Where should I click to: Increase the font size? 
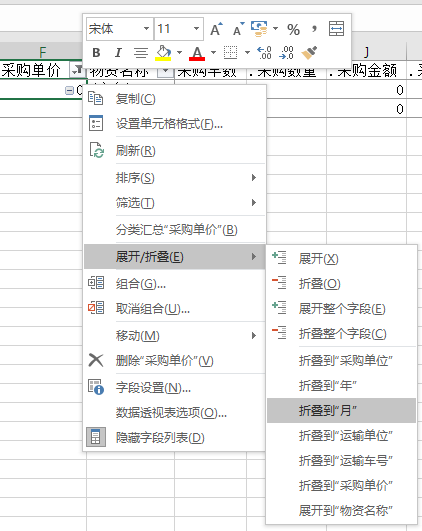(x=216, y=29)
